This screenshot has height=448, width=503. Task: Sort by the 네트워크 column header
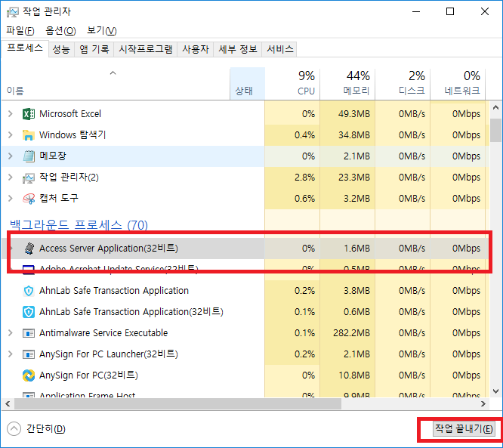(458, 84)
